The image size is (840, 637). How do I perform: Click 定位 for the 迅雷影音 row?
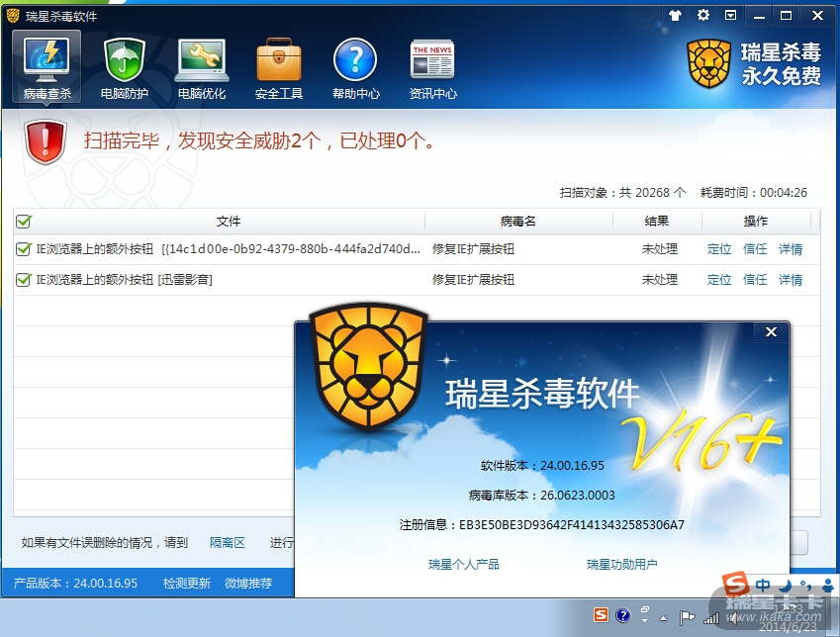719,280
